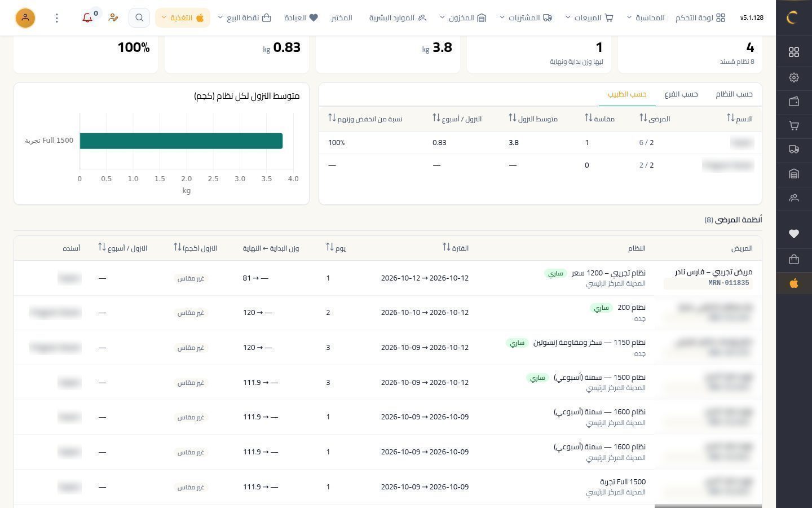The image size is (812, 508).
Task: Select the نظام تجريبي – 1200 سعر plan
Action: click(x=608, y=273)
